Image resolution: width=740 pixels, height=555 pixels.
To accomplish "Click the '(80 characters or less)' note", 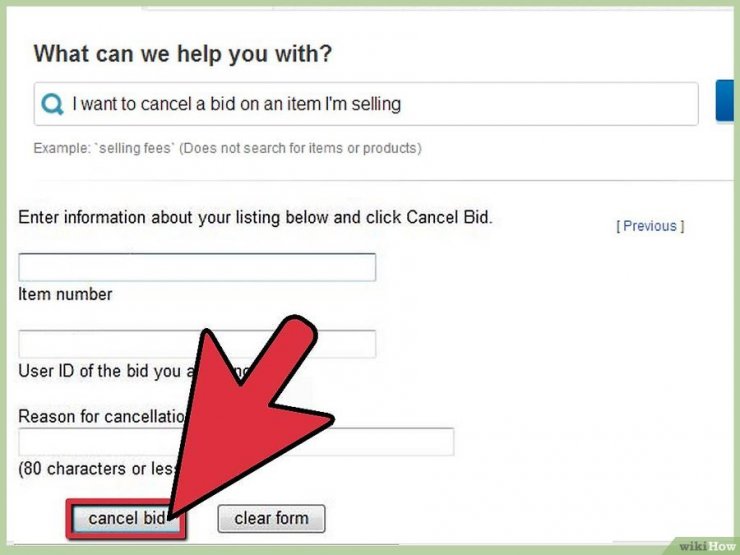I will click(97, 469).
